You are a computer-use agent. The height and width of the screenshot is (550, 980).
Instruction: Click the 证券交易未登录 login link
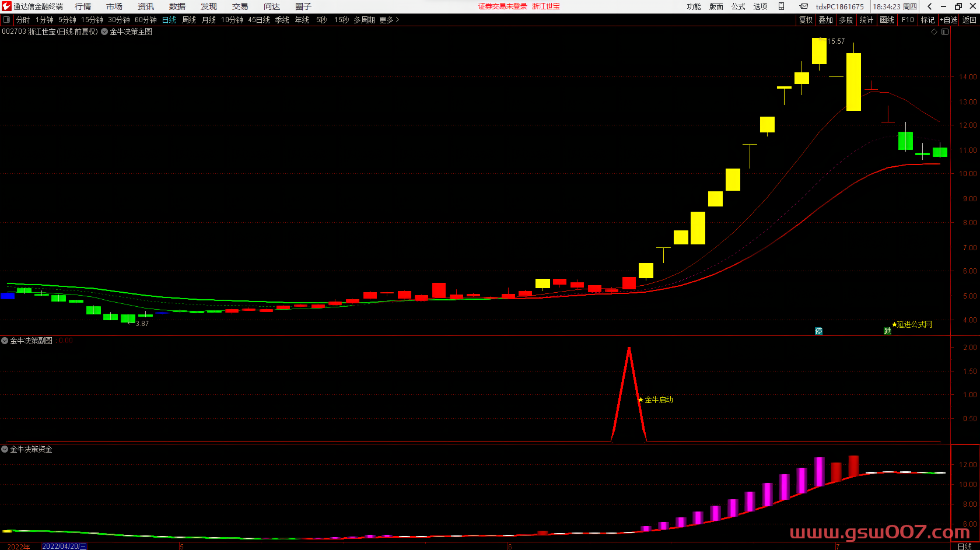(503, 6)
